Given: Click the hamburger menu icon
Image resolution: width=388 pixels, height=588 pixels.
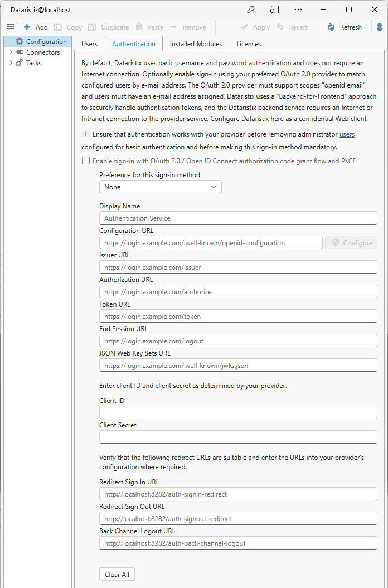Looking at the screenshot, I should (x=11, y=26).
